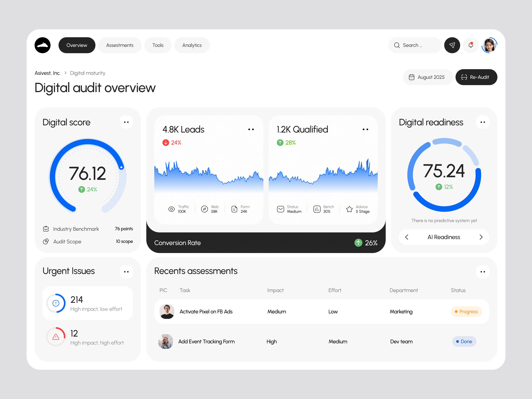Click the Audit Scope pie chart icon
Image resolution: width=532 pixels, height=399 pixels.
coord(46,242)
